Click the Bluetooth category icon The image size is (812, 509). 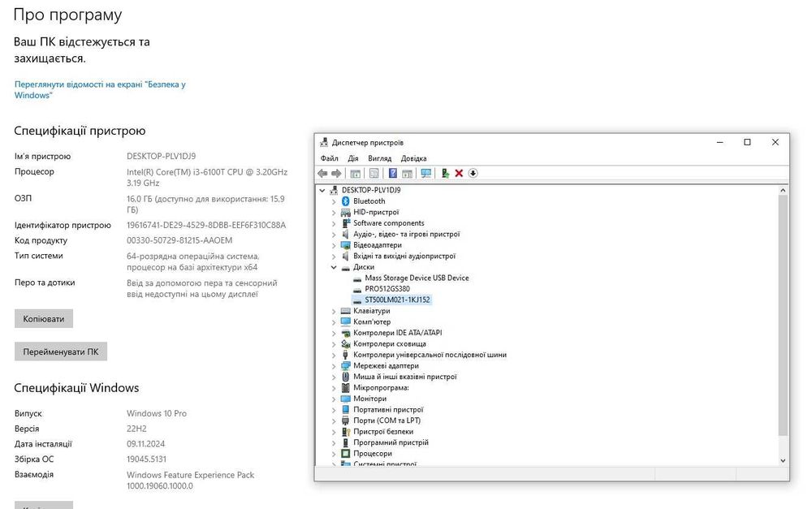click(345, 201)
